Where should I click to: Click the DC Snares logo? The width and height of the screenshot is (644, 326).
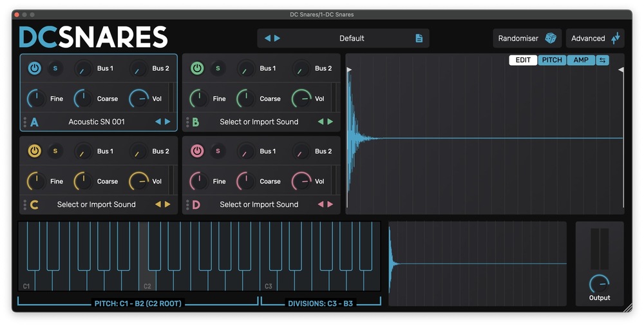93,37
